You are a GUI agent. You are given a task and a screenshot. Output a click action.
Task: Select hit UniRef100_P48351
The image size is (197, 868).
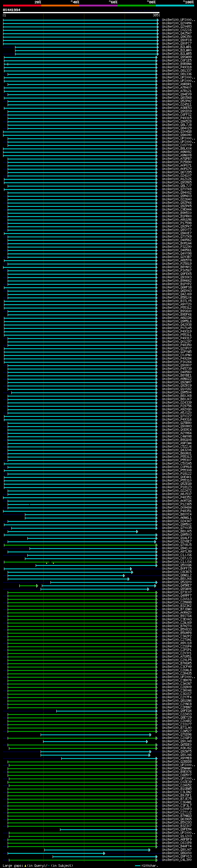177,511
